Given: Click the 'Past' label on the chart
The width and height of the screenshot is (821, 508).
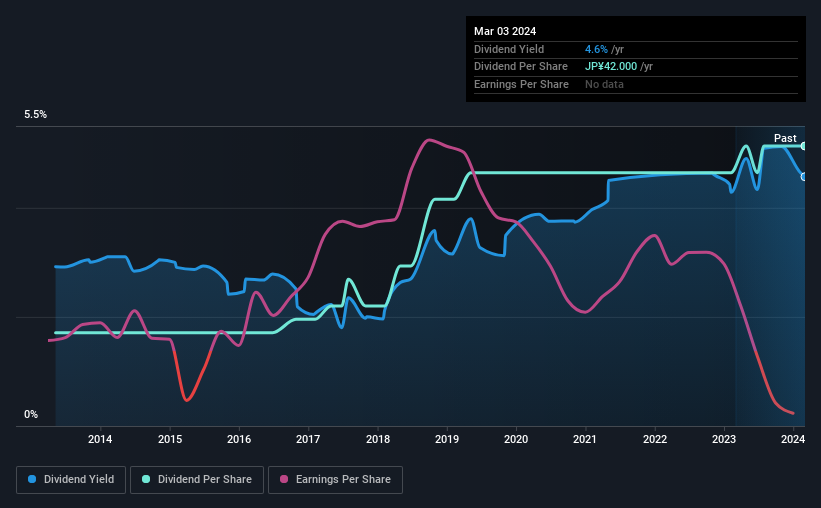Looking at the screenshot, I should [785, 138].
